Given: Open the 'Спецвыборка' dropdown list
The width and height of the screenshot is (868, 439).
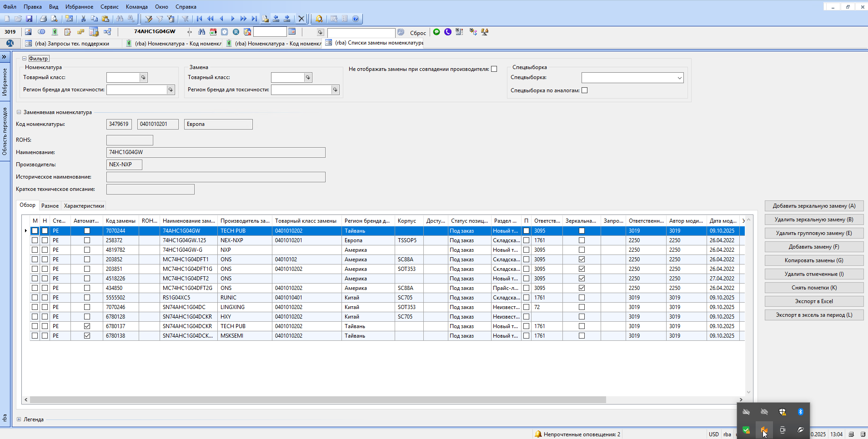Looking at the screenshot, I should point(679,78).
